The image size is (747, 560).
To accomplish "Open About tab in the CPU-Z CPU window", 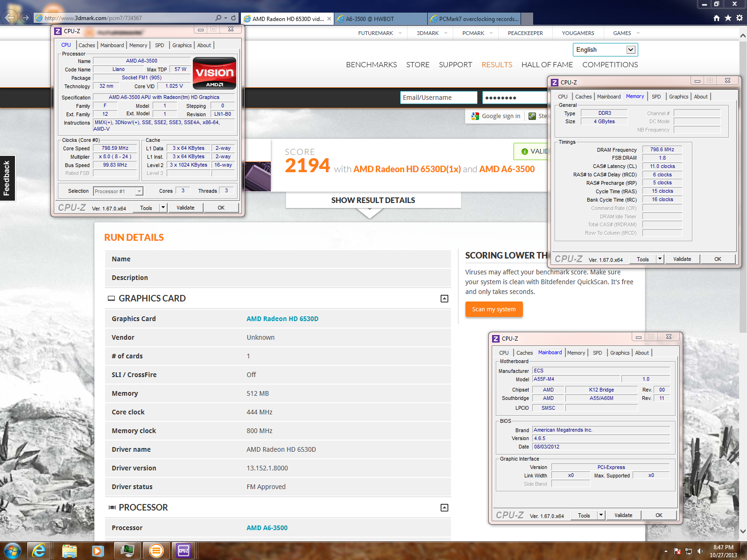I will 204,45.
